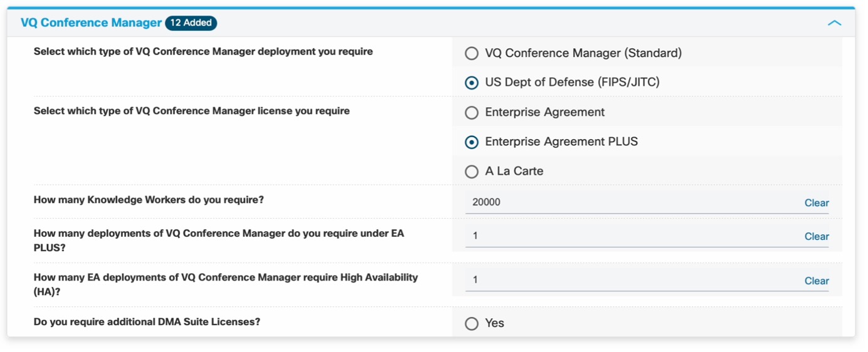Click the High Availability (HA) question text
Viewport: 868px width, 352px height.
click(x=226, y=284)
